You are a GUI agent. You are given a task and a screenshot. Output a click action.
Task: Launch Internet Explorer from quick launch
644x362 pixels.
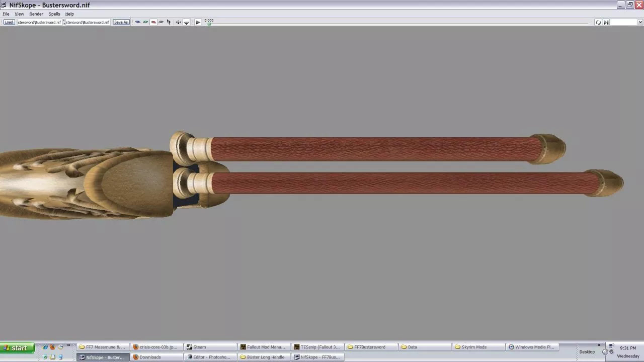(45, 347)
